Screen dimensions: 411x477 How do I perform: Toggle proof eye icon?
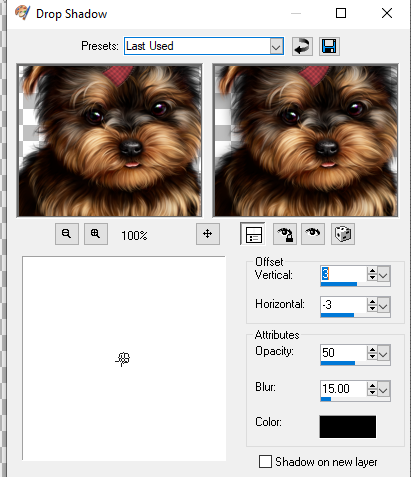[x=313, y=234]
